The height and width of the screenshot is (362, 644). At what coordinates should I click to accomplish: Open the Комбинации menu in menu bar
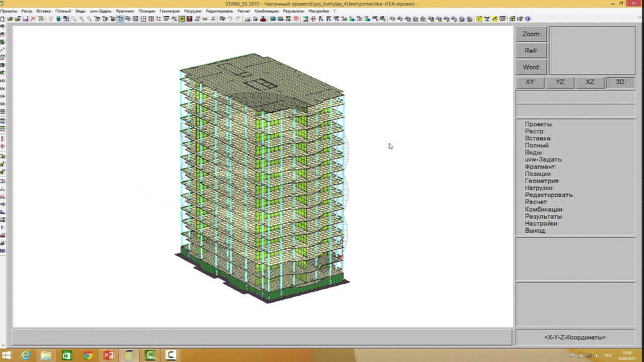(x=266, y=11)
